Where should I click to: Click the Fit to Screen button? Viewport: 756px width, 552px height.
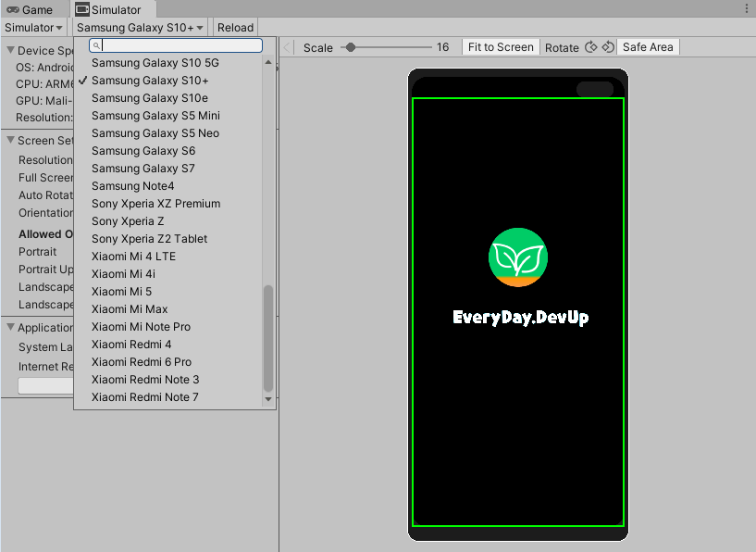(501, 47)
